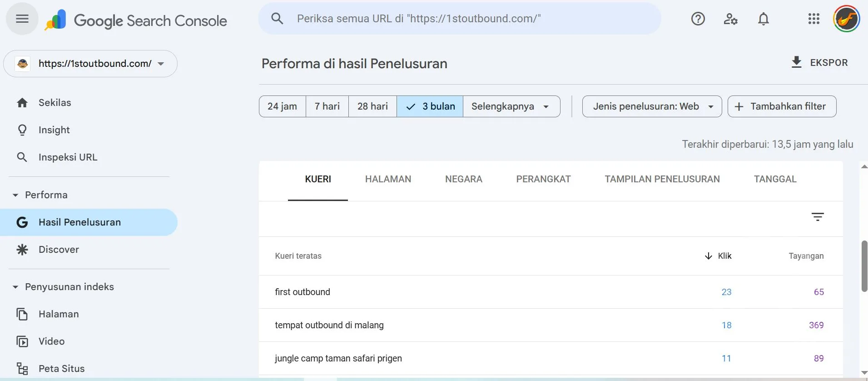
Task: Click the 89 impressions value
Action: click(818, 358)
